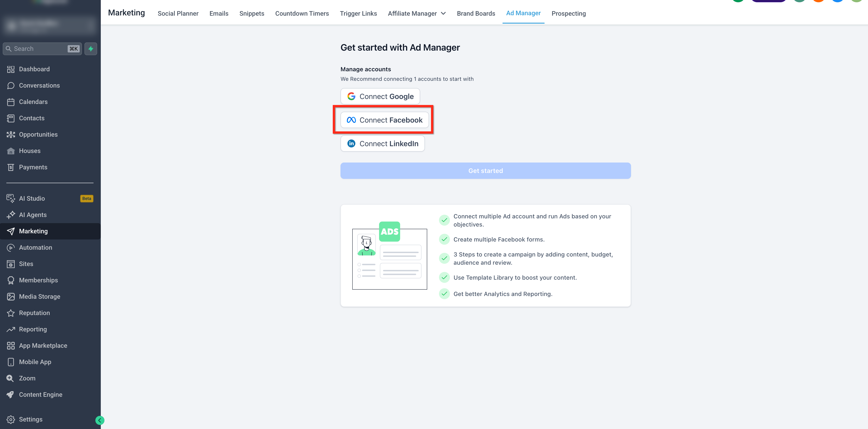Click the Contacts sidebar icon
868x429 pixels.
click(11, 118)
